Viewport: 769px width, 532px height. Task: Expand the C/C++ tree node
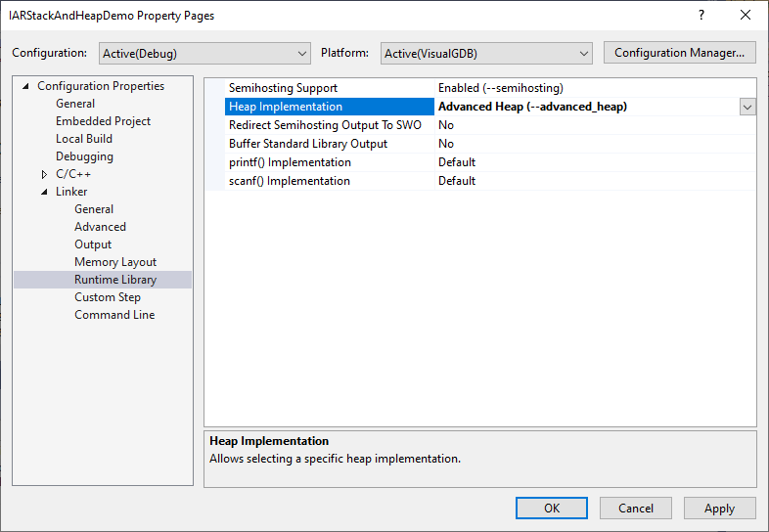44,174
